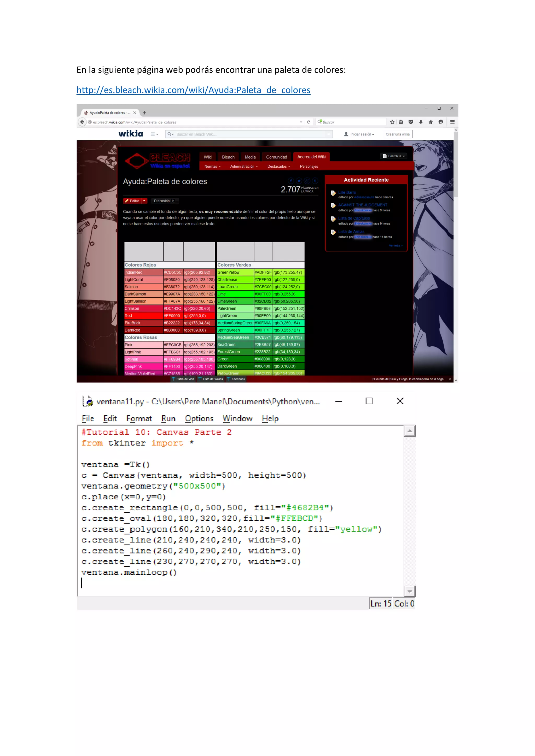535x756 pixels.
Task: Open the Run menu in IDLE
Action: [x=168, y=418]
